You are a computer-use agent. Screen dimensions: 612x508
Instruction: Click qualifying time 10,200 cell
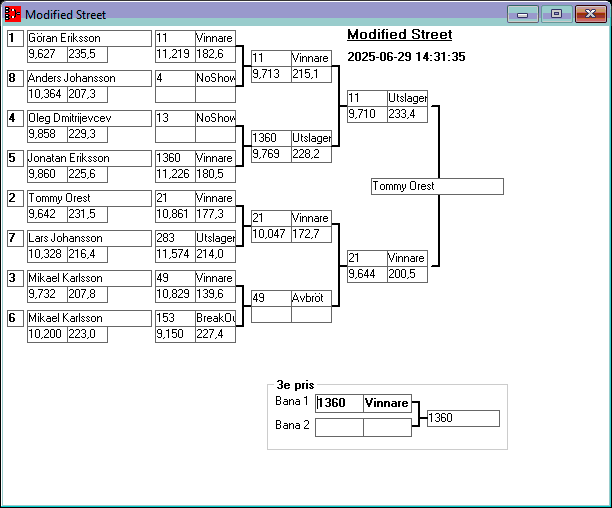pyautogui.click(x=47, y=334)
